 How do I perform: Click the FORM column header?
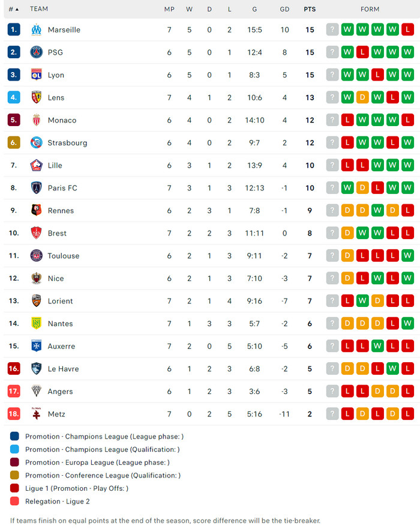[370, 9]
